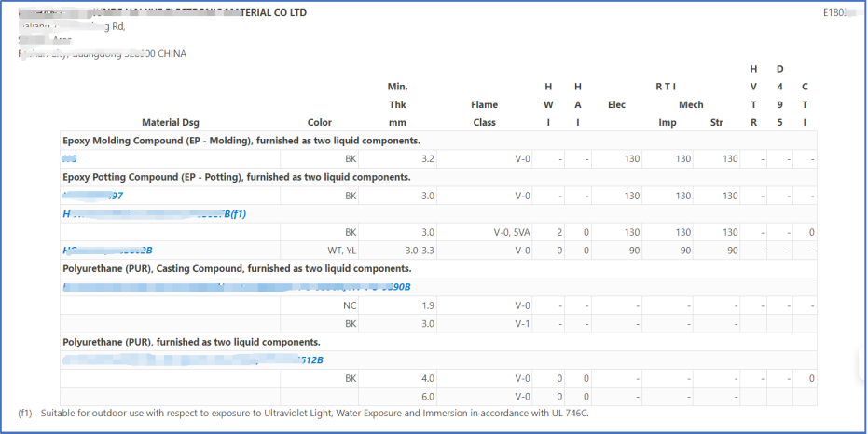Click the 1.9 thickness cell
This screenshot has width=868, height=434.
pos(397,305)
